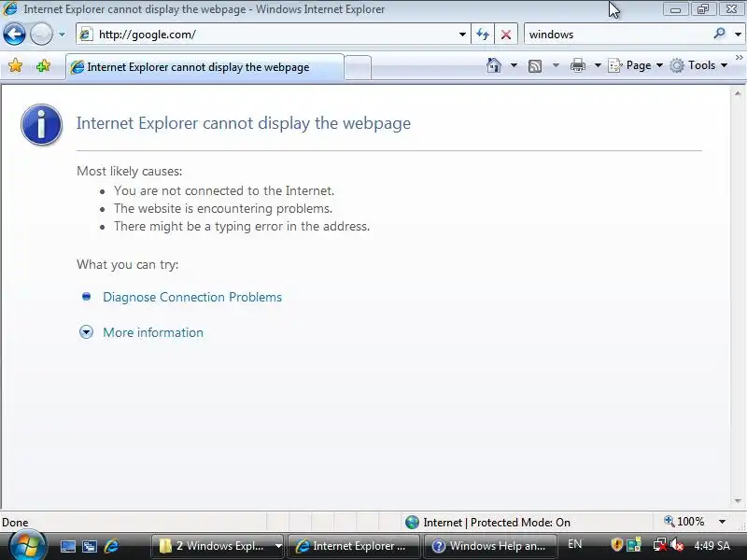Screen dimensions: 747x560
Task: Click the greyed Forward arrow button
Action: point(41,35)
